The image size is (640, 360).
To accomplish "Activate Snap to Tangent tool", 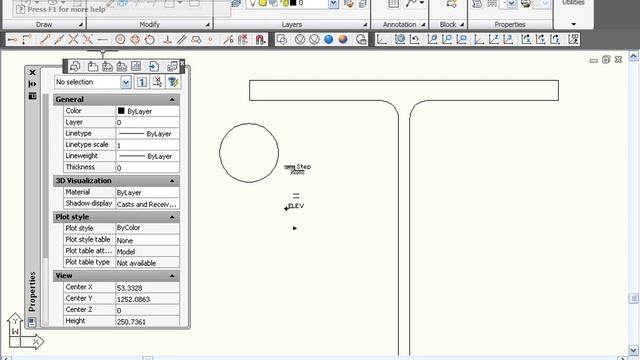I will pyautogui.click(x=150, y=40).
